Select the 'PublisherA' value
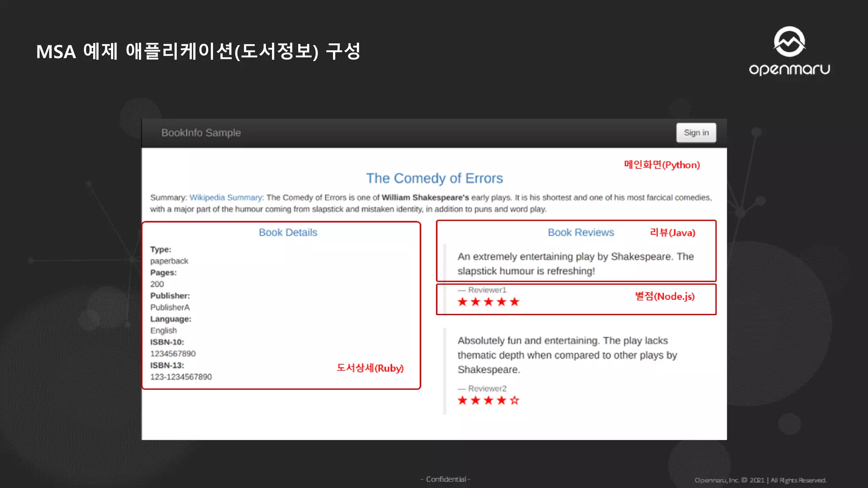This screenshot has width=868, height=488. [170, 307]
